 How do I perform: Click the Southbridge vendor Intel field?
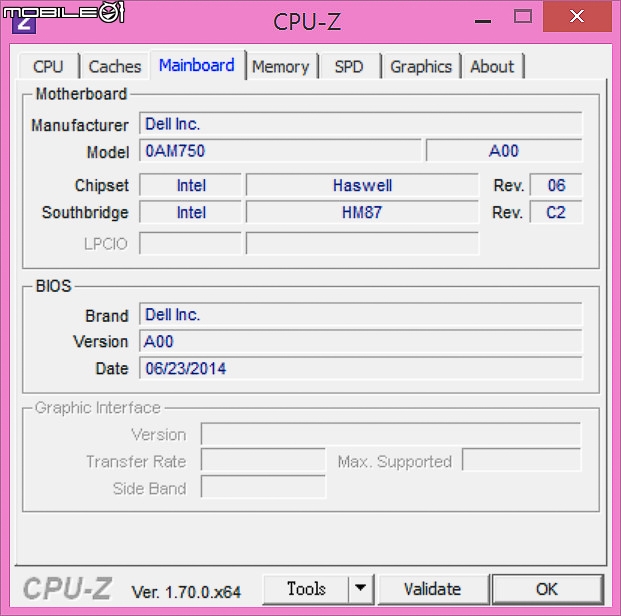190,212
